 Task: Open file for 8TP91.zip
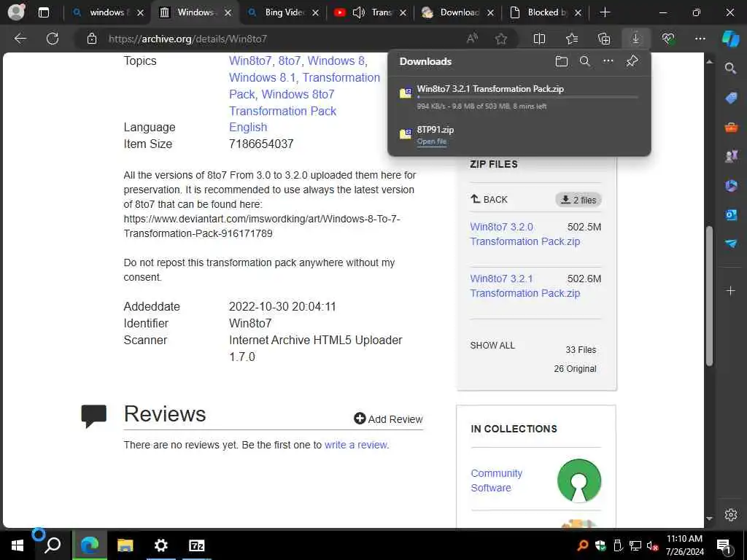point(432,141)
